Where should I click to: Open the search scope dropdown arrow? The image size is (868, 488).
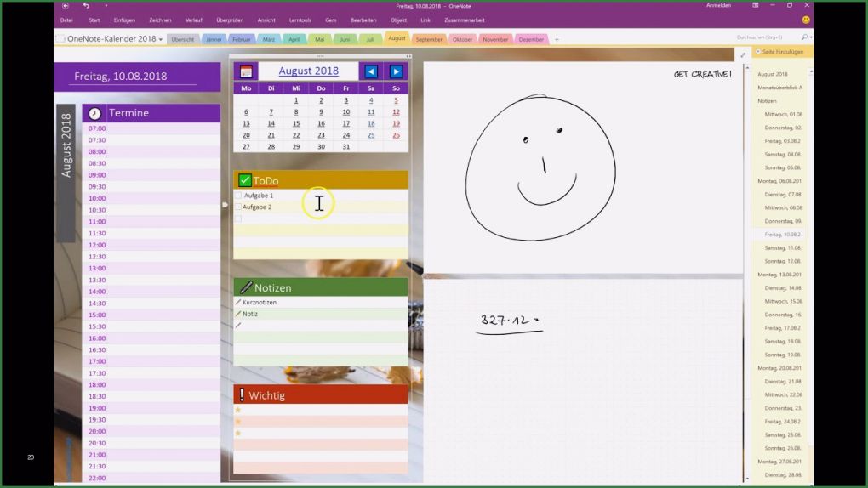811,37
